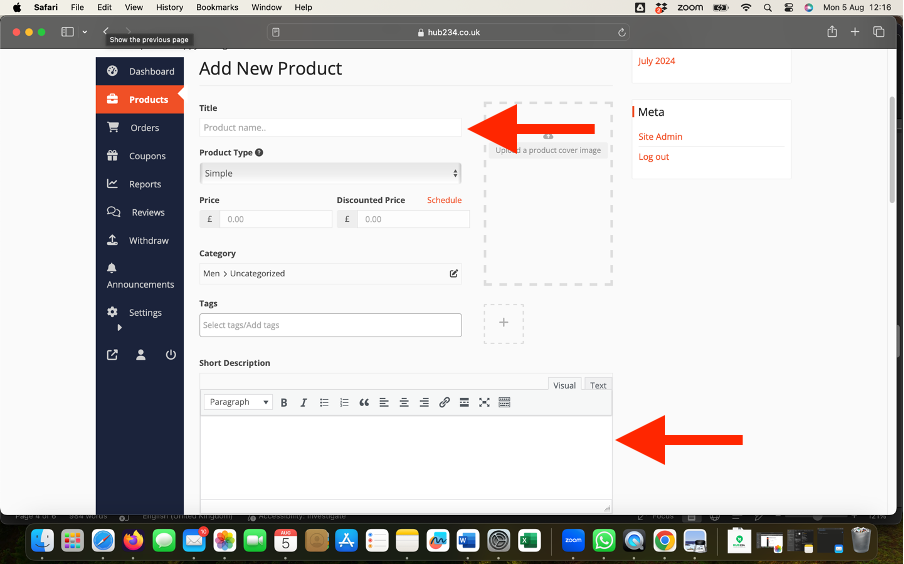Open the Paragraph format dropdown

[238, 402]
